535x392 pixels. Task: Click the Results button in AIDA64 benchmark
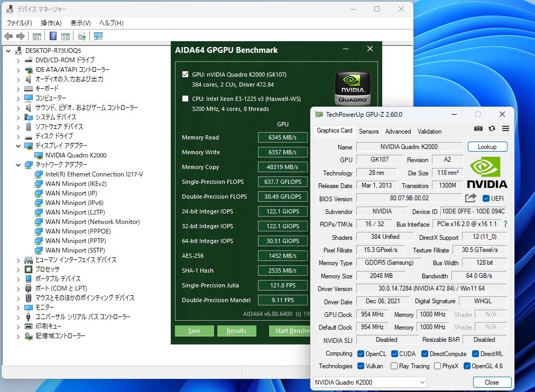pyautogui.click(x=236, y=331)
